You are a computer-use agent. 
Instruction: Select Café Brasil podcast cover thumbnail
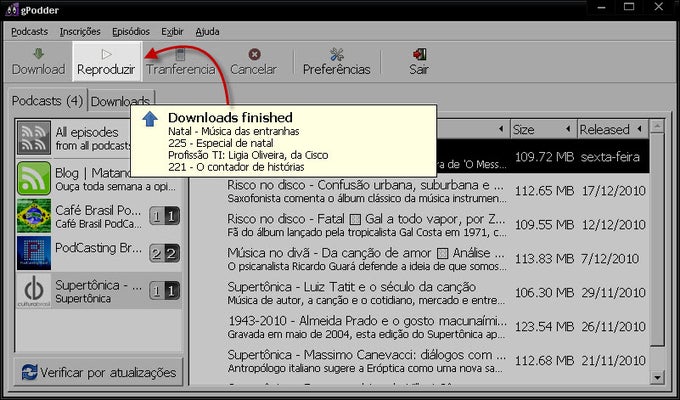(34, 216)
